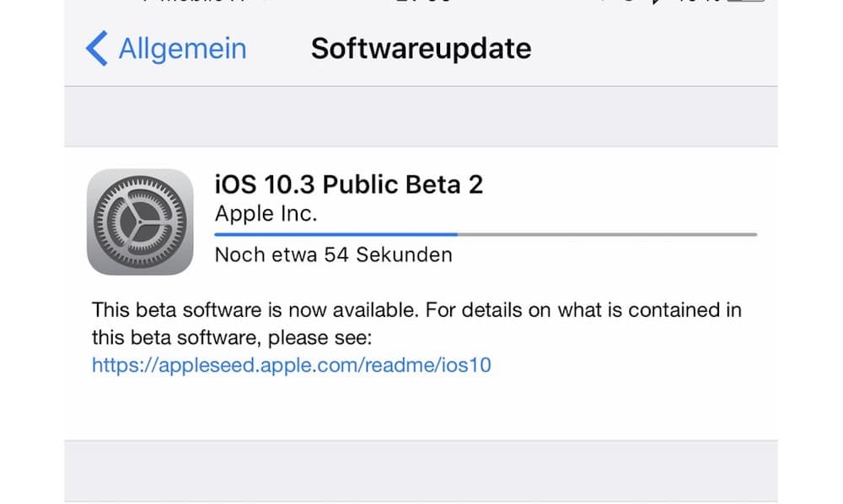The width and height of the screenshot is (843, 504).
Task: Tap the 'this beta software, please see:' line
Action: [232, 338]
